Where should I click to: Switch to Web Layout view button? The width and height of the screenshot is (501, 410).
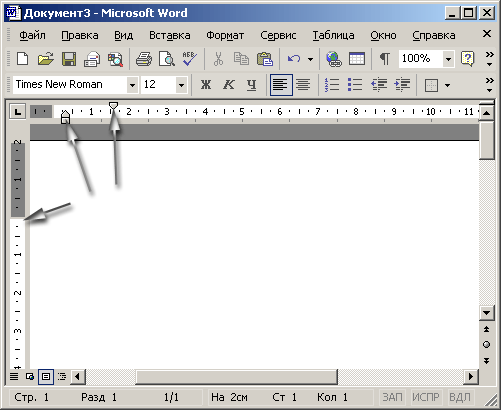(x=30, y=377)
